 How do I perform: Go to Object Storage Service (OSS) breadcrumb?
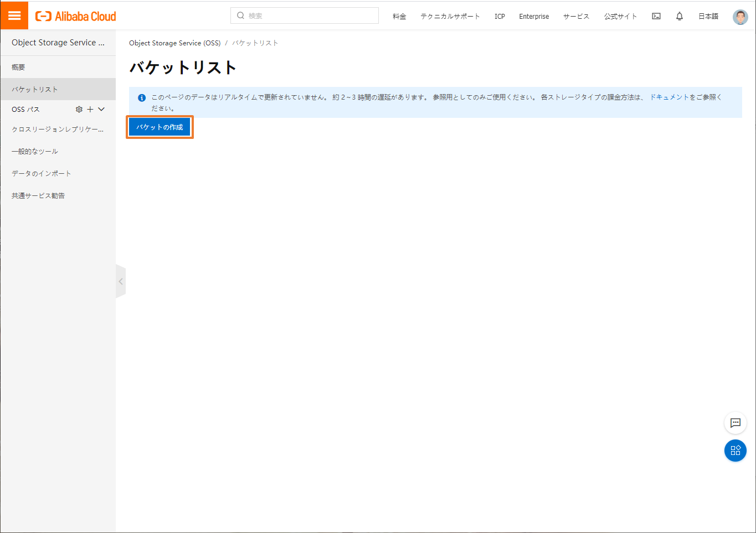(x=174, y=43)
